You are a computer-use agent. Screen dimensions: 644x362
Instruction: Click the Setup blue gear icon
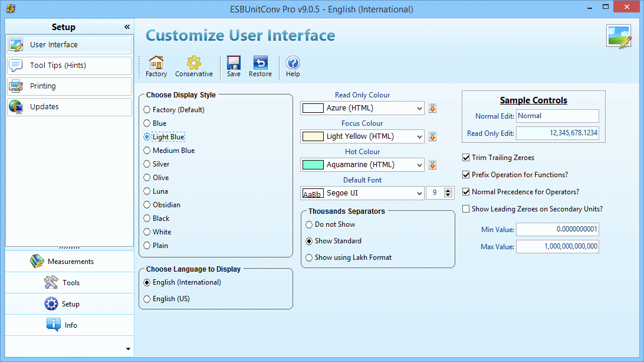51,304
